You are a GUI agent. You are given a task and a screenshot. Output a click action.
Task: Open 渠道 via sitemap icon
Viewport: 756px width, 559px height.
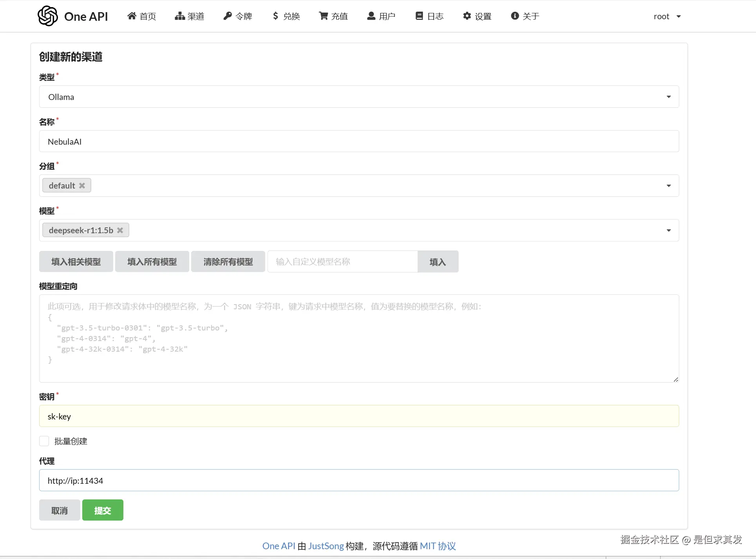(x=180, y=16)
